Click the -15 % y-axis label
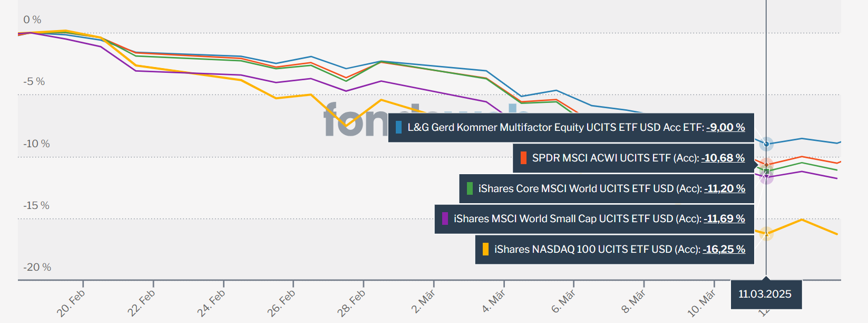868x323 pixels. [x=36, y=205]
